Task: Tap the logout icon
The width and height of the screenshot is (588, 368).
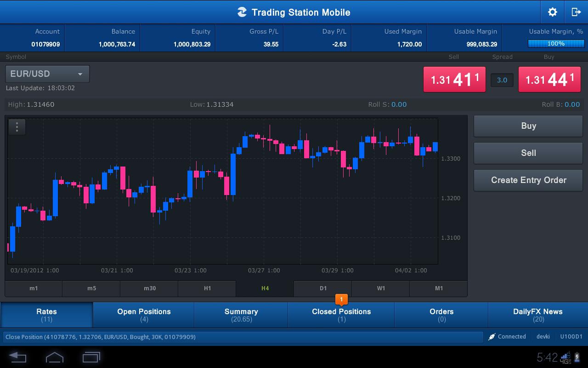Action: (x=576, y=12)
